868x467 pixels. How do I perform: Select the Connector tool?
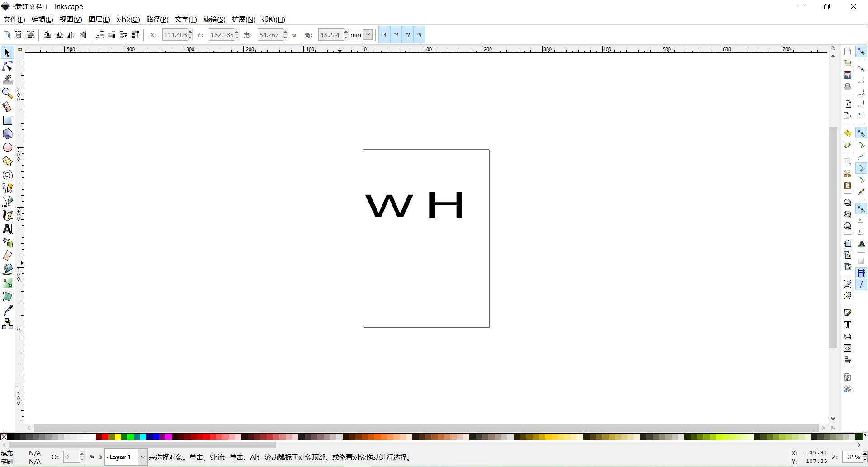pos(7,324)
